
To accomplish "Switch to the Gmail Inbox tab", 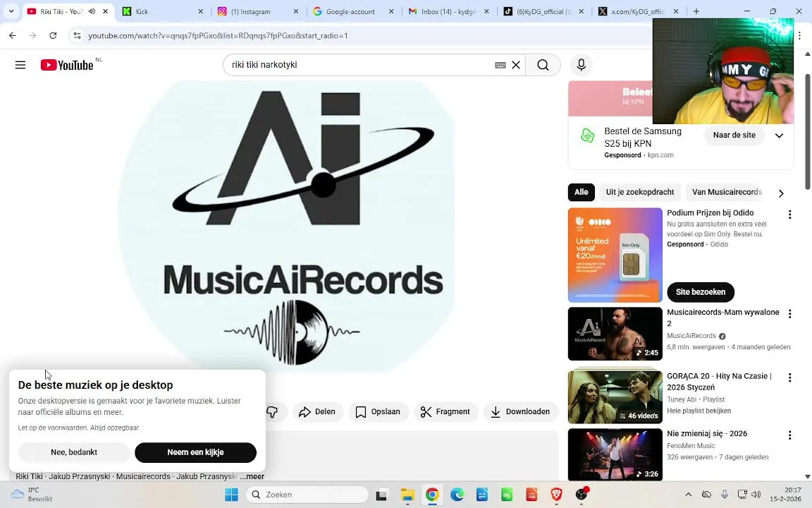I will (x=449, y=11).
